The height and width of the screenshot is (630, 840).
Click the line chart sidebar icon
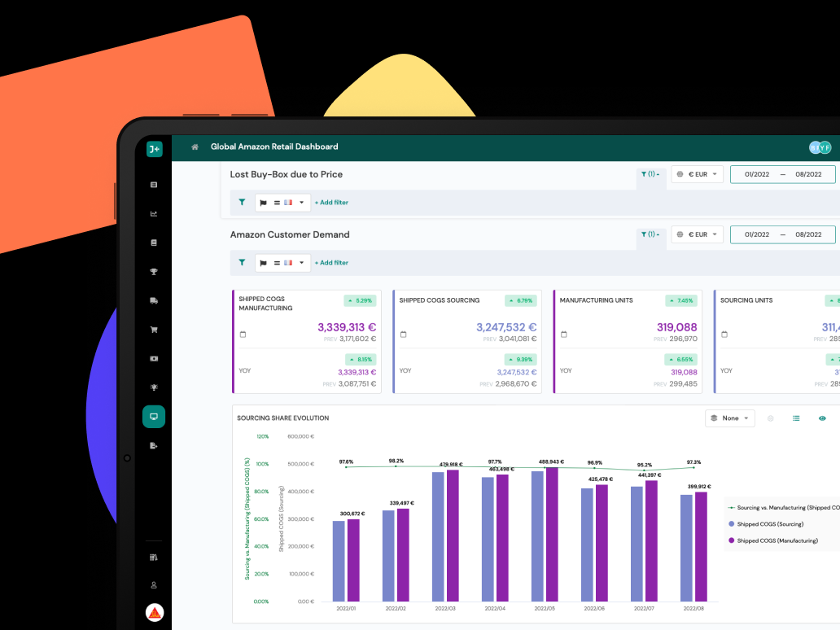click(154, 214)
